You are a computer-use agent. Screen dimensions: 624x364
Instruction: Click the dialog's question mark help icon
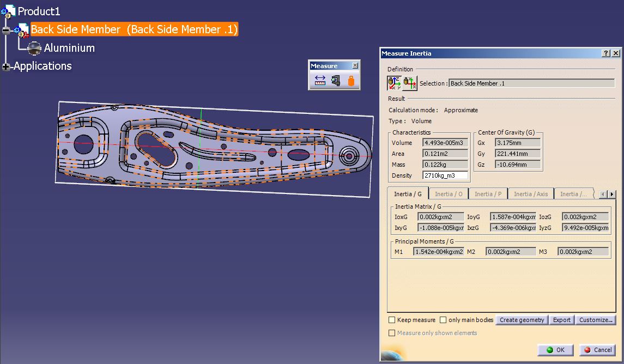606,53
